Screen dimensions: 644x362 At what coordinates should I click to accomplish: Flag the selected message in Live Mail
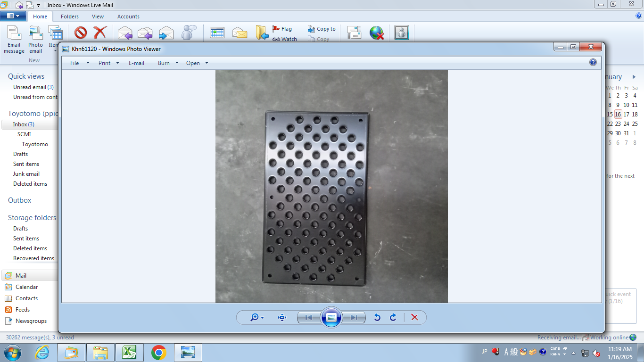(282, 29)
